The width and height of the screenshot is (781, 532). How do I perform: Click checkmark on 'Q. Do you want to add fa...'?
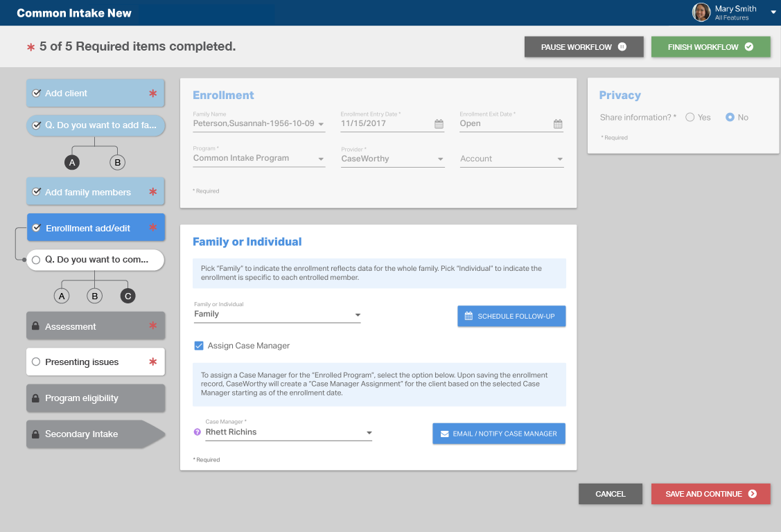(36, 125)
